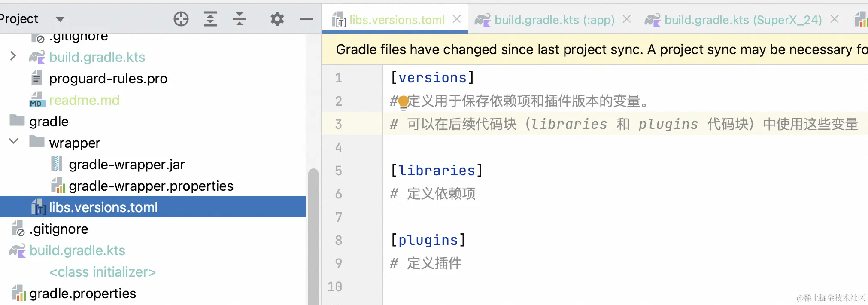Click line number 5 in the gutter

point(338,171)
